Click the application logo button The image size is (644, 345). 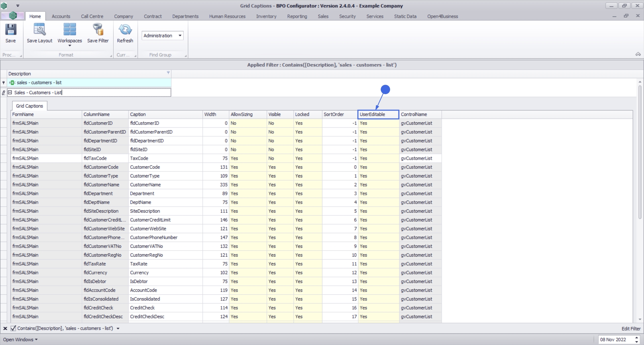[13, 16]
